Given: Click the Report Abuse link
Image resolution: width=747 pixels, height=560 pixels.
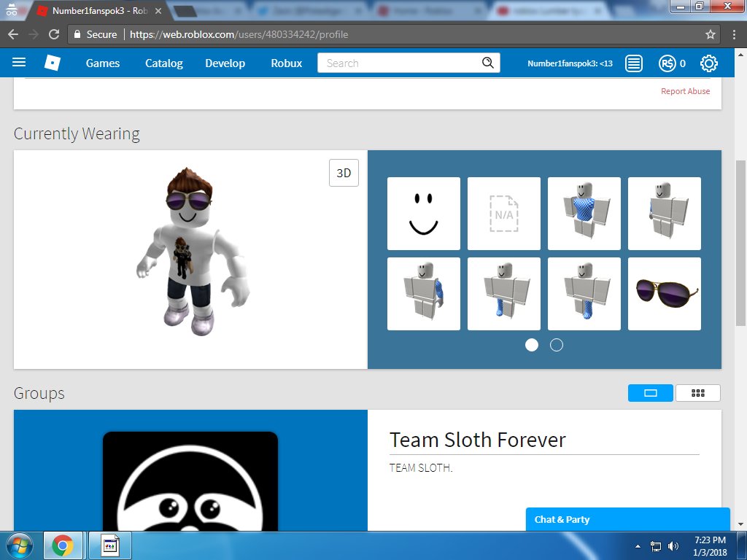Looking at the screenshot, I should click(x=685, y=91).
